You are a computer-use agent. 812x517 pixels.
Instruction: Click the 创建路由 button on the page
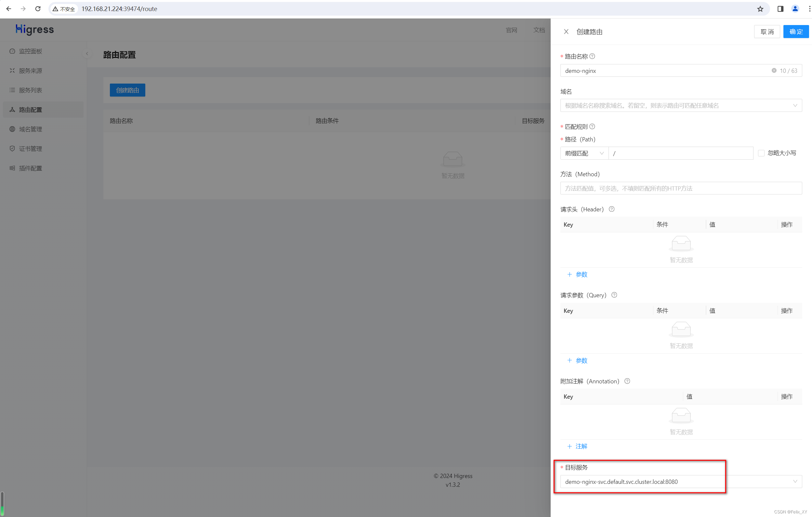127,90
